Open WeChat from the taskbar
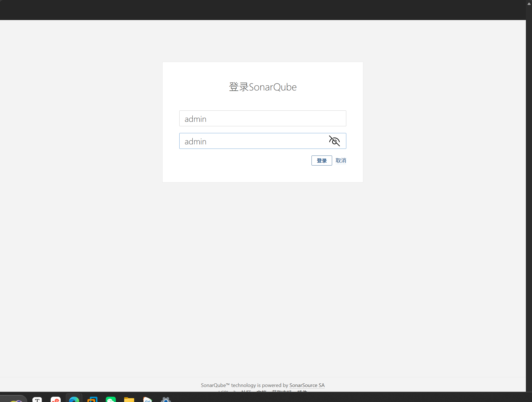The width and height of the screenshot is (532, 402). [x=111, y=399]
